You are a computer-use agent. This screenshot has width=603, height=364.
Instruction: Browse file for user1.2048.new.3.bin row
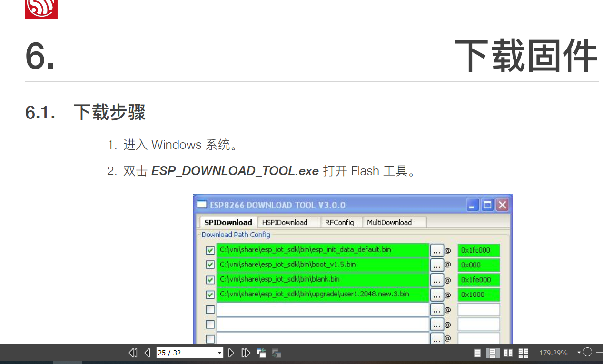(437, 295)
